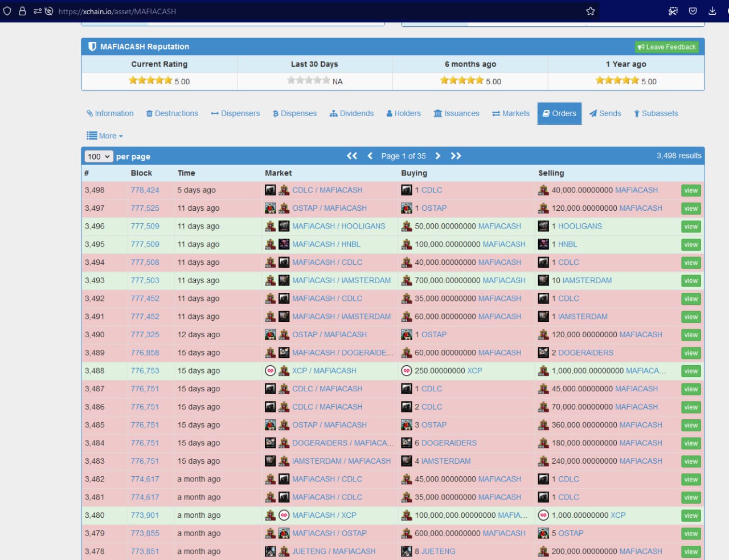The width and height of the screenshot is (729, 560).
Task: Open JUETENG / MAFIACASH market link
Action: [334, 551]
